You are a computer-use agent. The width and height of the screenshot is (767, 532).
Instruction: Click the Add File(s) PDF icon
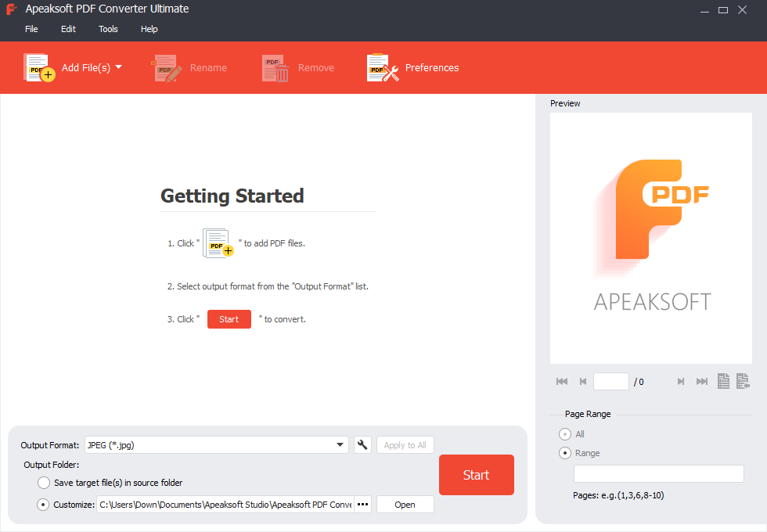pyautogui.click(x=38, y=67)
